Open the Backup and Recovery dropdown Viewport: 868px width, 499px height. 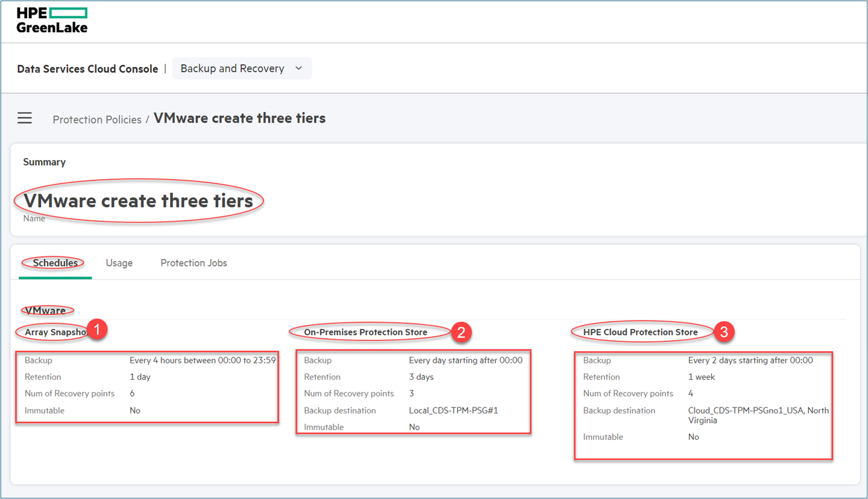coord(242,68)
